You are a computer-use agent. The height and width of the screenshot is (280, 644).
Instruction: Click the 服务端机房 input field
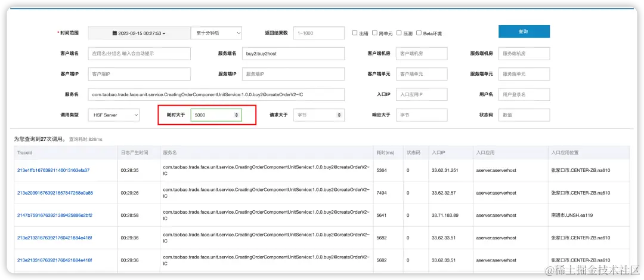524,54
